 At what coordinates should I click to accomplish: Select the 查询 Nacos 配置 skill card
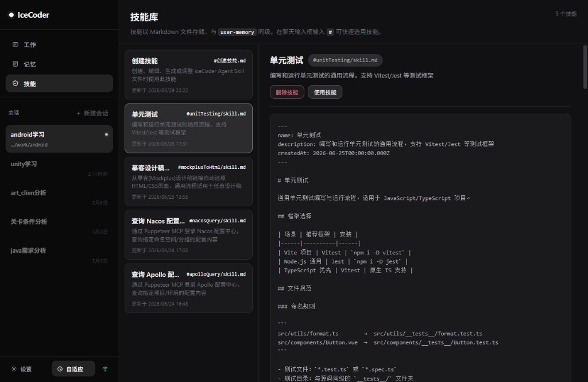[x=188, y=235]
